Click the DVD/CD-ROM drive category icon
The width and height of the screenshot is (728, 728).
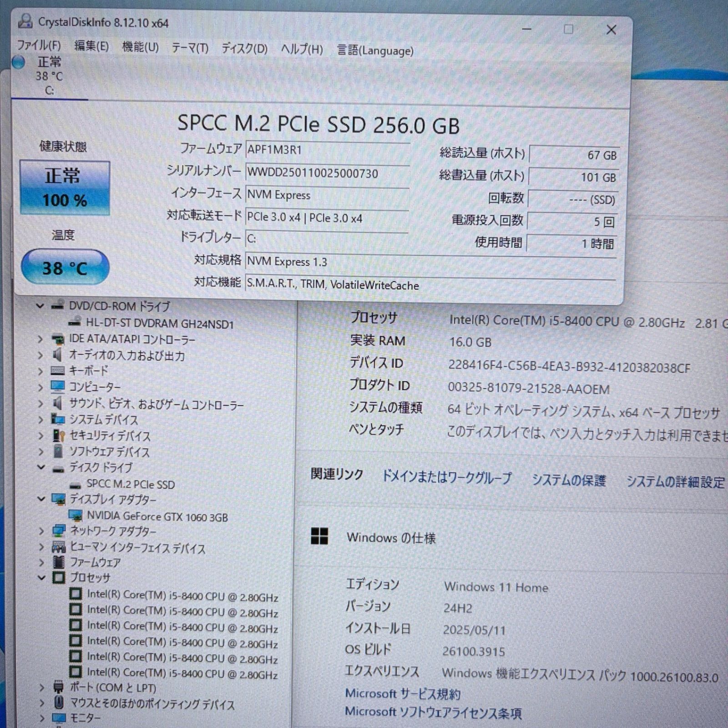coord(57,306)
